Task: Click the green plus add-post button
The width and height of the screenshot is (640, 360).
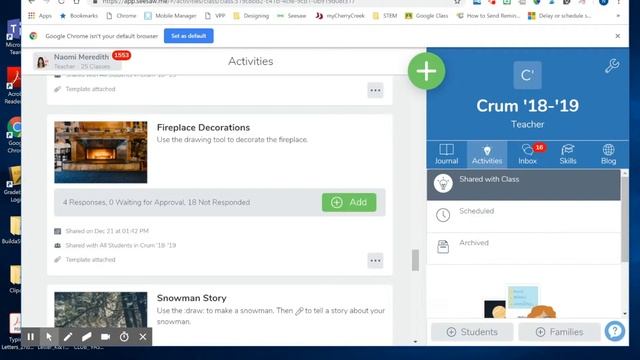Action: coord(426,71)
